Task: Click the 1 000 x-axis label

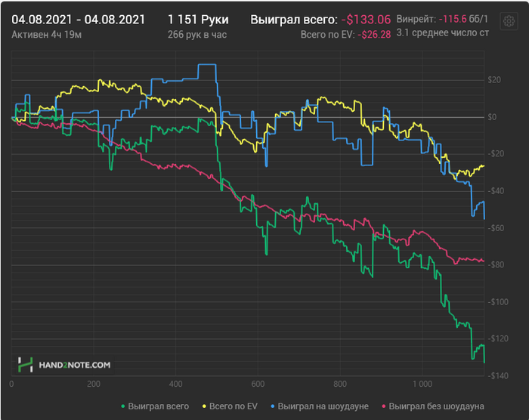Action: 422,384
